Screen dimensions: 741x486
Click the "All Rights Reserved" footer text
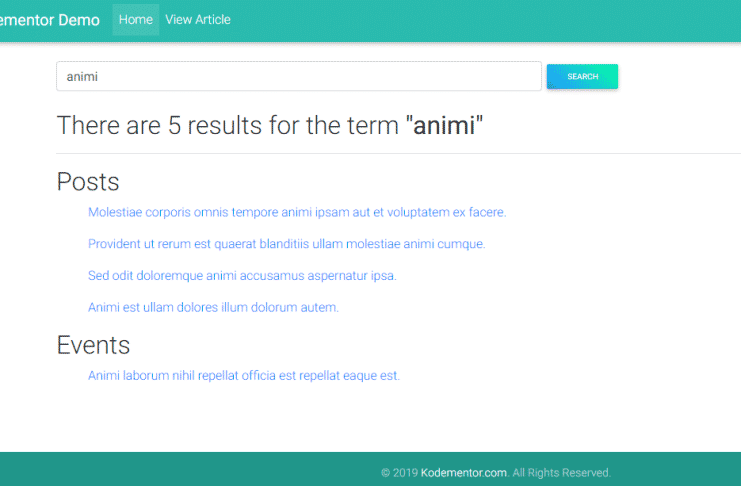click(561, 473)
